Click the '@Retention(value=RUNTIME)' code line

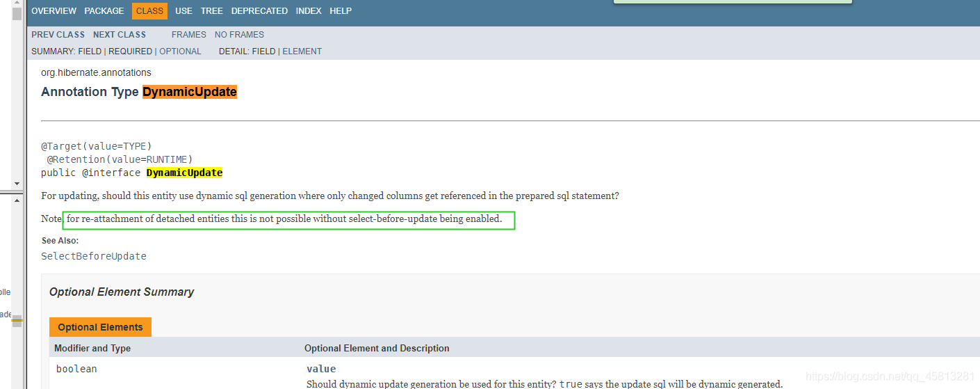[x=120, y=159]
